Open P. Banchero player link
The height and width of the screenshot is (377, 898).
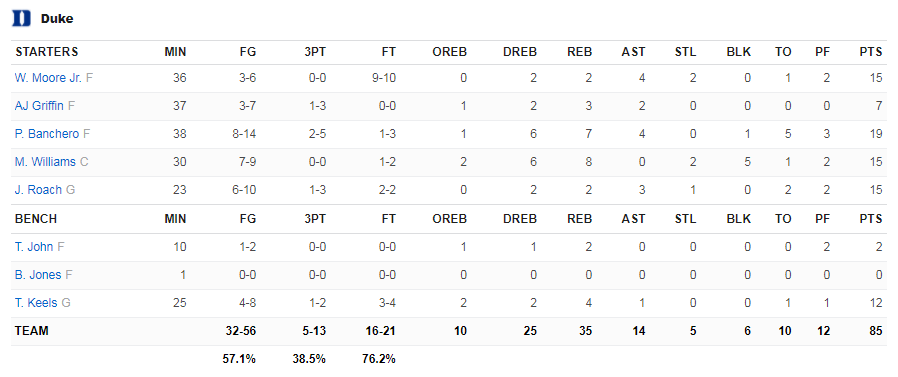(x=47, y=134)
